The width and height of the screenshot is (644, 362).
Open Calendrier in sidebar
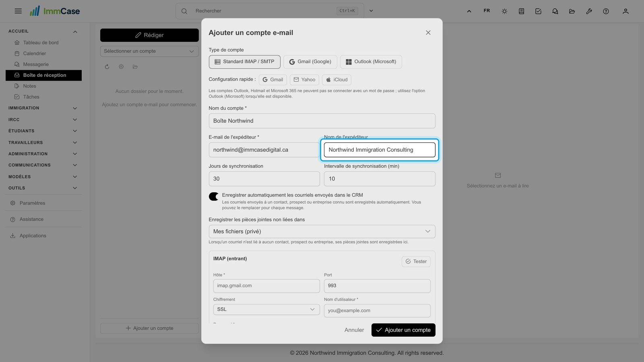[x=43, y=53]
